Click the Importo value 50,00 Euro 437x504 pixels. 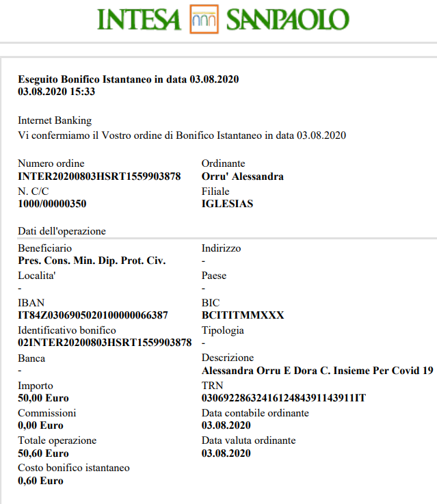[x=43, y=398]
